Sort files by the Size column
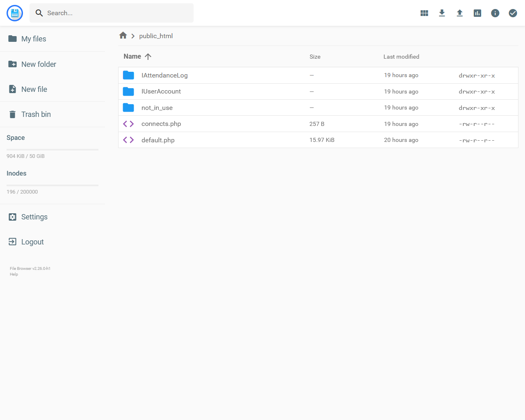The width and height of the screenshot is (525, 420). [315, 57]
